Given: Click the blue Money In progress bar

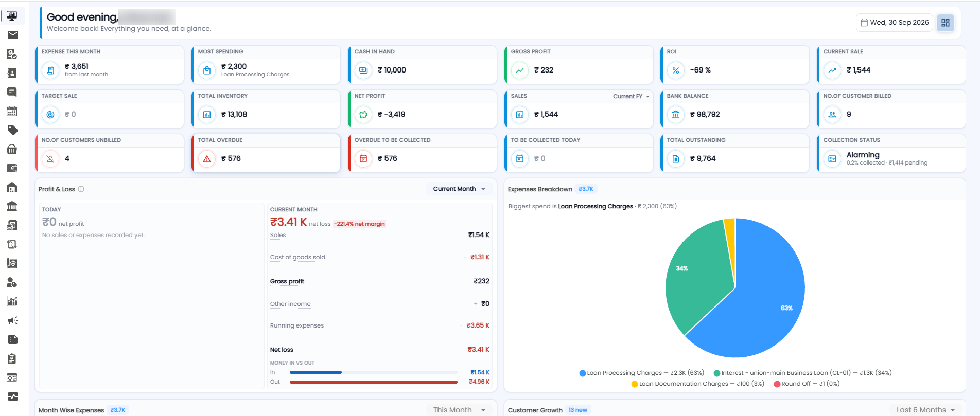Looking at the screenshot, I should 316,372.
